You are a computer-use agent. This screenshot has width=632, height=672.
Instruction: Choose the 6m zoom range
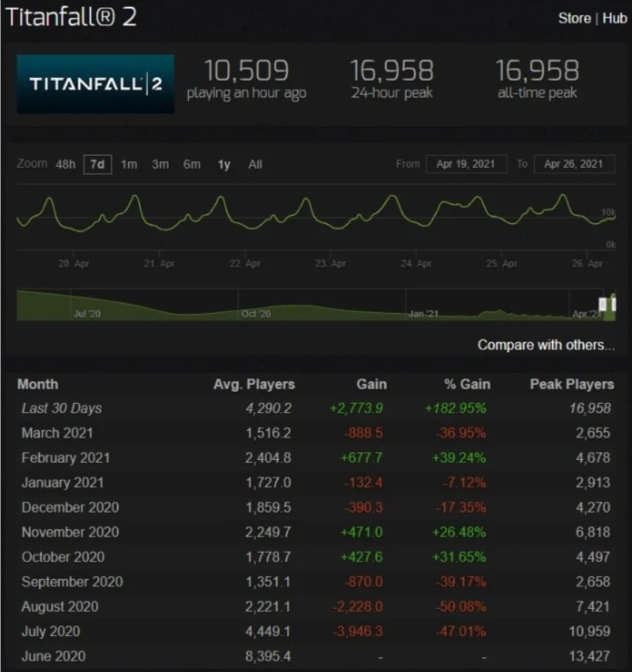[x=192, y=164]
